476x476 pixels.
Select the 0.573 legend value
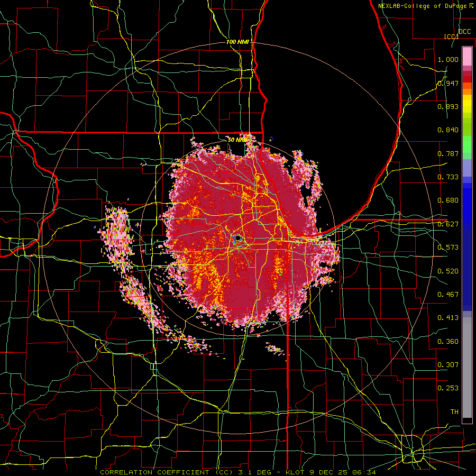(448, 248)
